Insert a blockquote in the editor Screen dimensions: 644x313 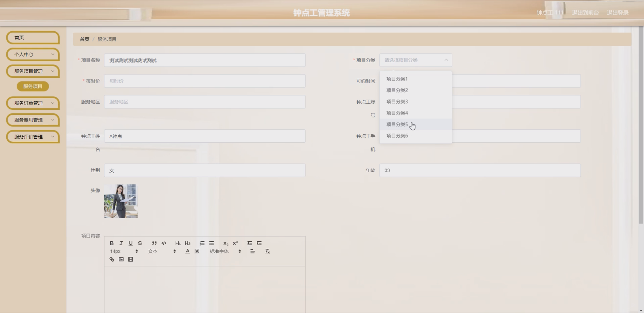[154, 243]
